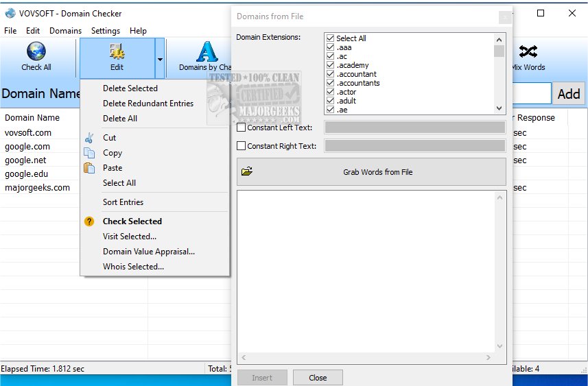Choose Visit Selected...
The width and height of the screenshot is (588, 386).
pyautogui.click(x=155, y=237)
